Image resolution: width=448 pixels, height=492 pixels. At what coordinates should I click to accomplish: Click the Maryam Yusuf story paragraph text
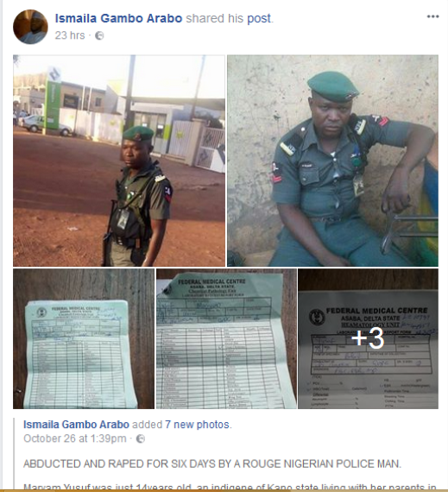230,488
